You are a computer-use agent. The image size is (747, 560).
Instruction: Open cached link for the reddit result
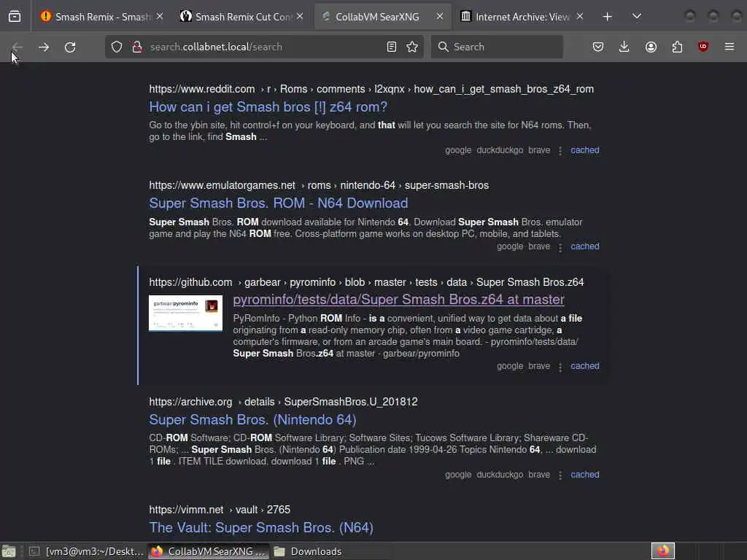click(585, 150)
